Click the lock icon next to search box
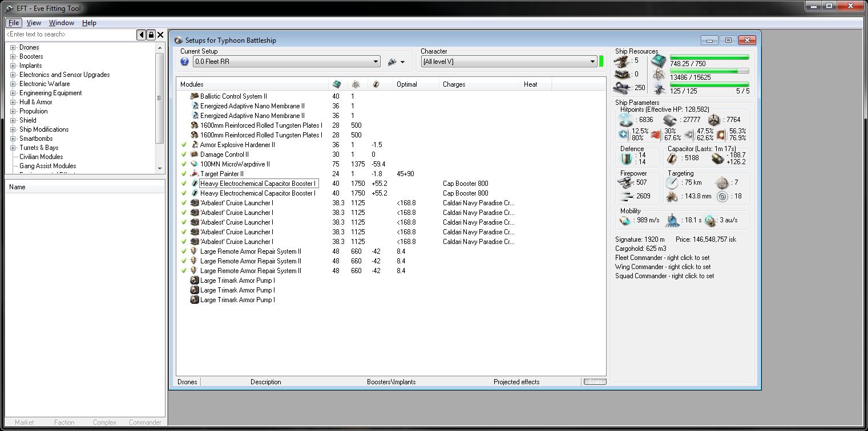The height and width of the screenshot is (431, 868). click(151, 35)
